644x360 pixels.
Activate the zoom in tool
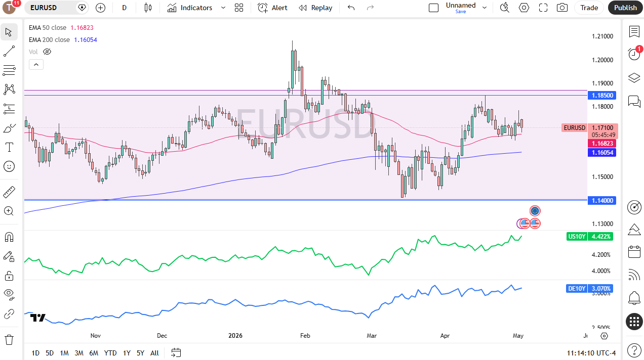(9, 211)
